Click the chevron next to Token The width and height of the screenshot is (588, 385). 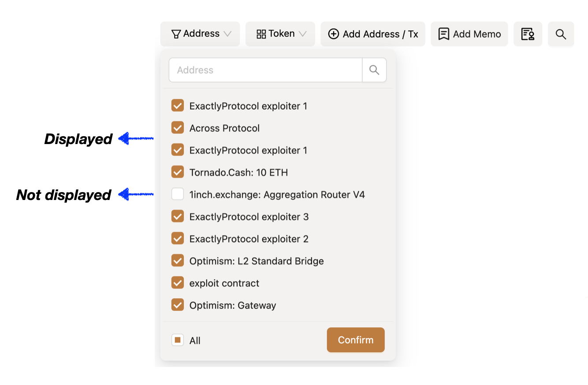[303, 34]
